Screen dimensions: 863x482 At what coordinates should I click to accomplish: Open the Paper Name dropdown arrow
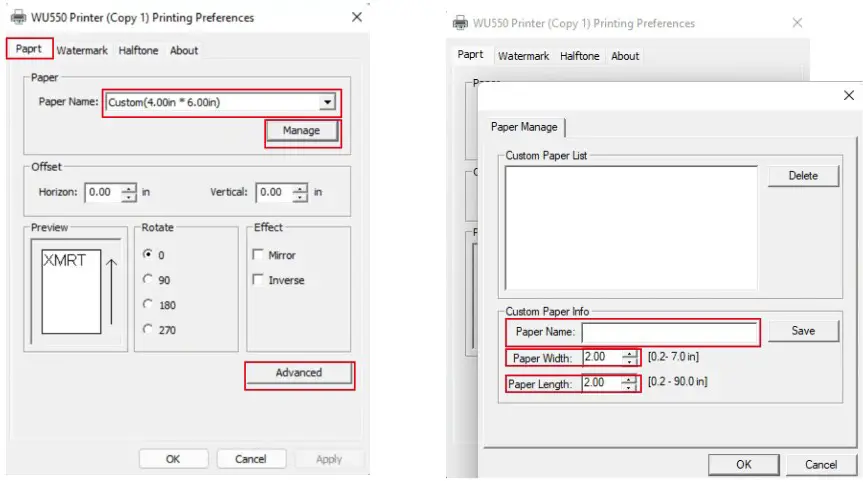pyautogui.click(x=327, y=102)
